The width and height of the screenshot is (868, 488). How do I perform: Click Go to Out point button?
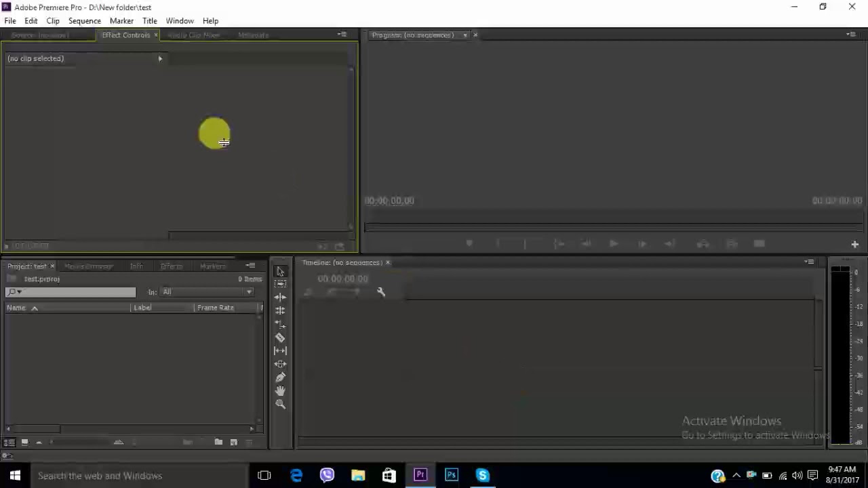tap(669, 244)
